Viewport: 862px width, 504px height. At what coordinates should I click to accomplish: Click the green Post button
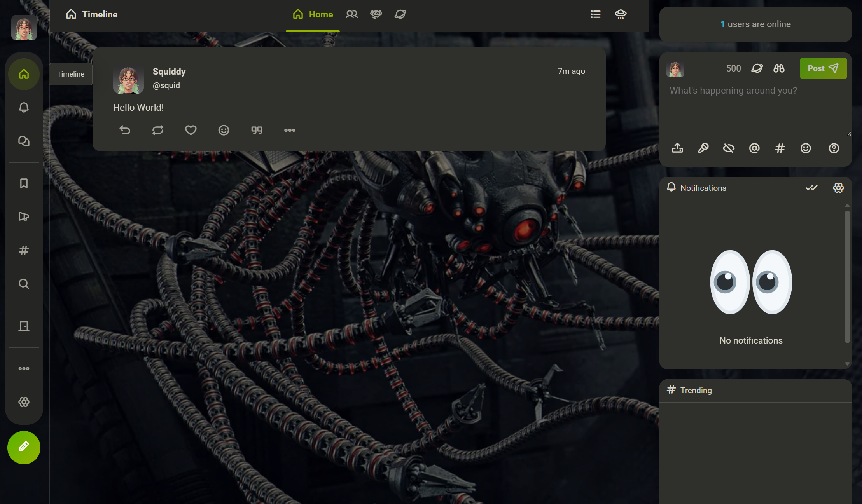click(823, 68)
